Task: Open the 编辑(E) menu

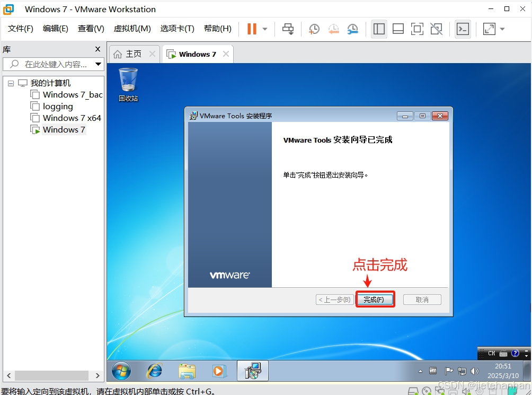Action: click(55, 29)
